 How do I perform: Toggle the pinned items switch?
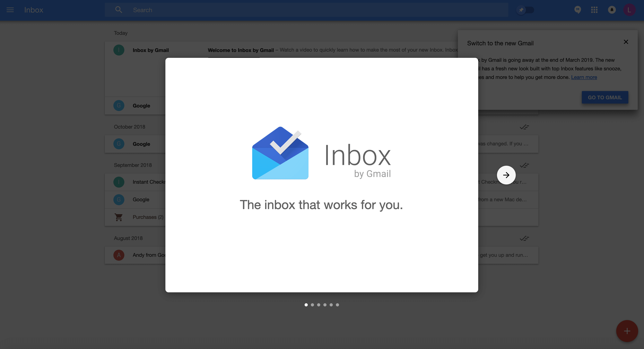[525, 10]
